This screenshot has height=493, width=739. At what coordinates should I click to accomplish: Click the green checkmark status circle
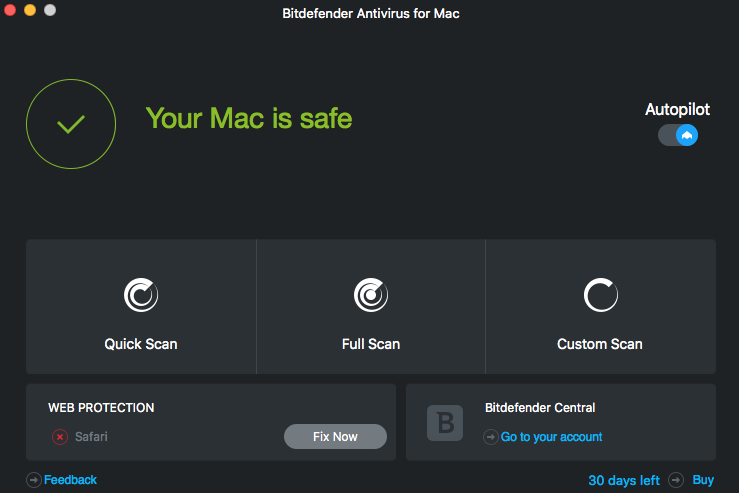click(x=71, y=124)
